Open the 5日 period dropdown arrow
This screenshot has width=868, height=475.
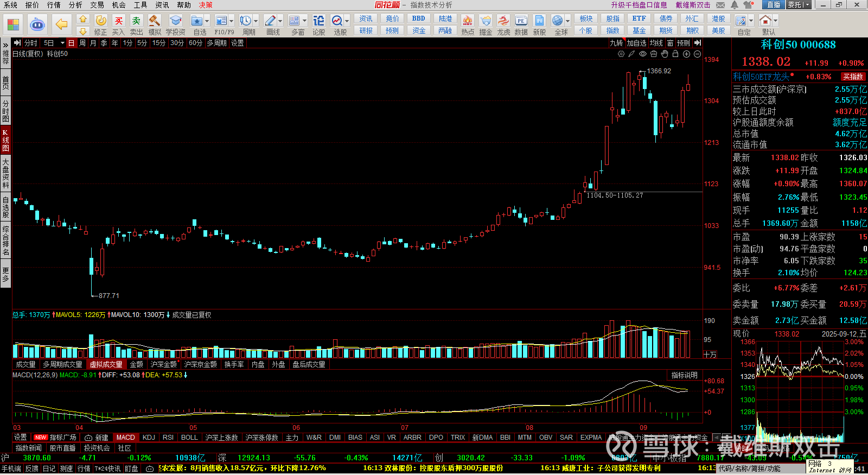point(62,43)
